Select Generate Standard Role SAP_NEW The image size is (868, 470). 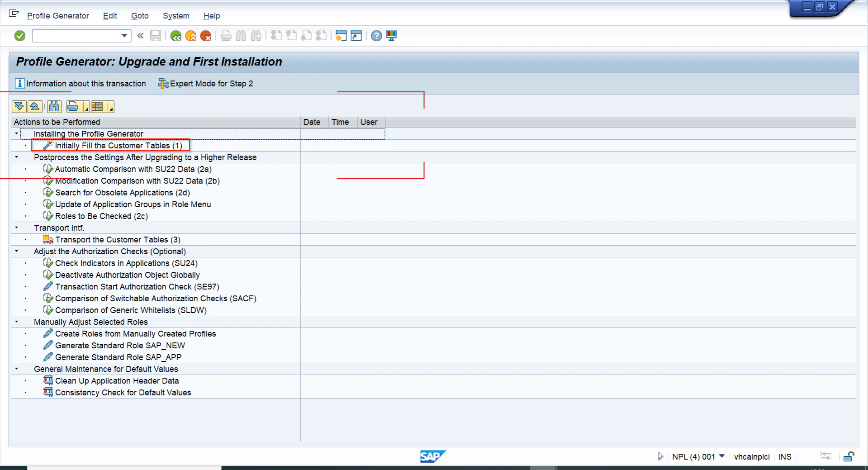pos(120,346)
